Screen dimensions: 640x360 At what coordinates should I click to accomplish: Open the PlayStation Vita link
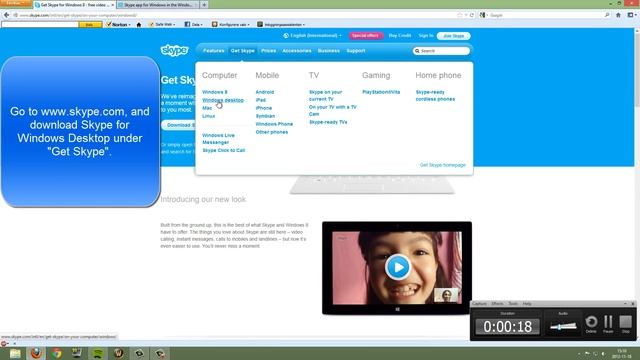(x=381, y=92)
